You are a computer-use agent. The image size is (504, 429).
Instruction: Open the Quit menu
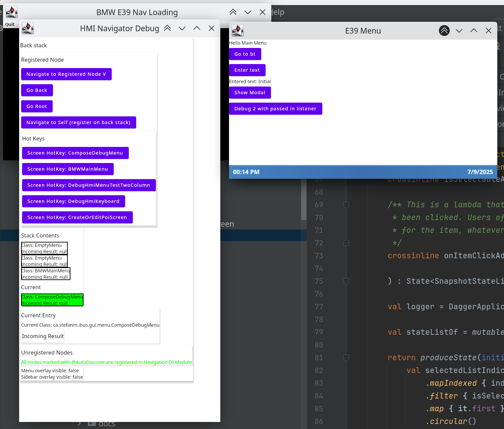10,24
